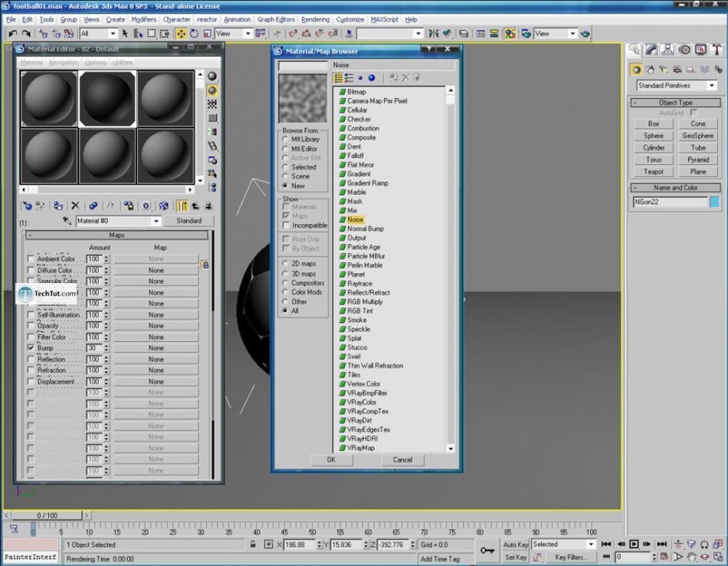The image size is (728, 566).
Task: Click the object color swatch
Action: point(714,202)
